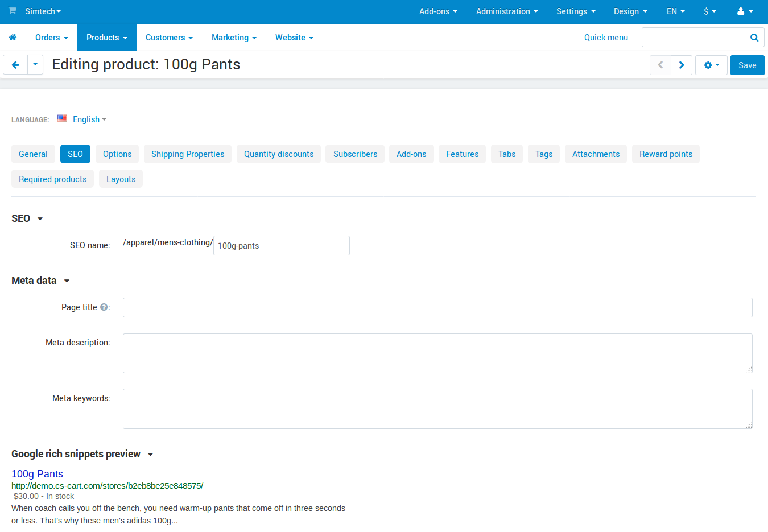Go to previous product chevron
The height and width of the screenshot is (532, 768).
point(660,65)
